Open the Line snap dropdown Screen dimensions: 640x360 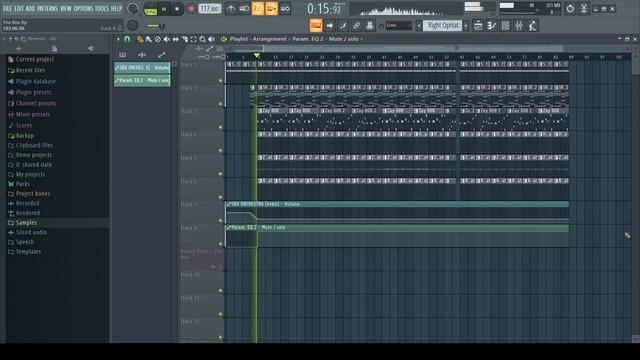(x=398, y=26)
